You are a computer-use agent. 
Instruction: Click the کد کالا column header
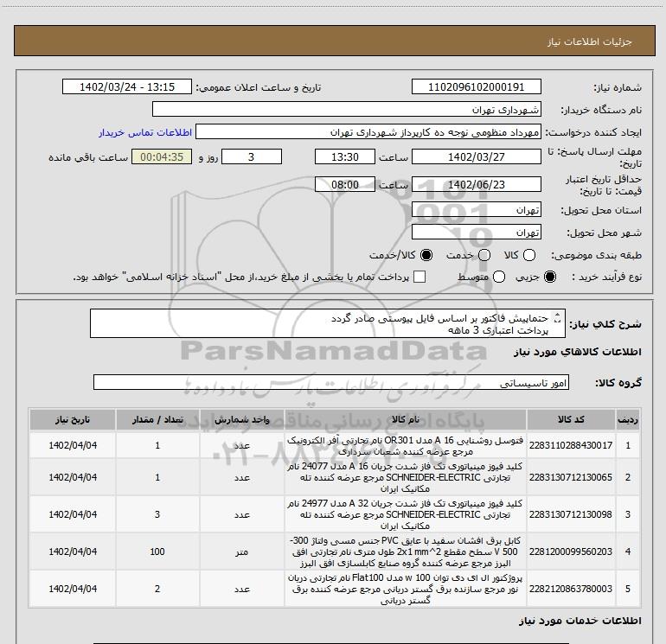point(571,419)
